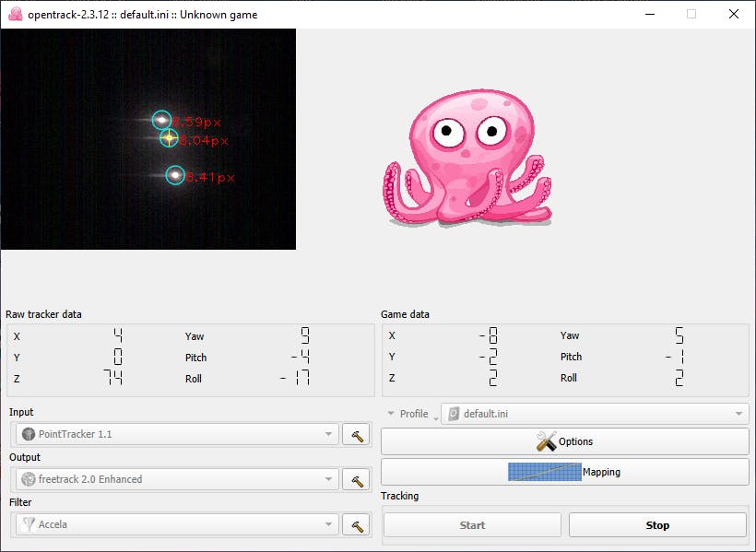Open the Profile menu button
Viewport: 756px width, 552px height.
(408, 414)
